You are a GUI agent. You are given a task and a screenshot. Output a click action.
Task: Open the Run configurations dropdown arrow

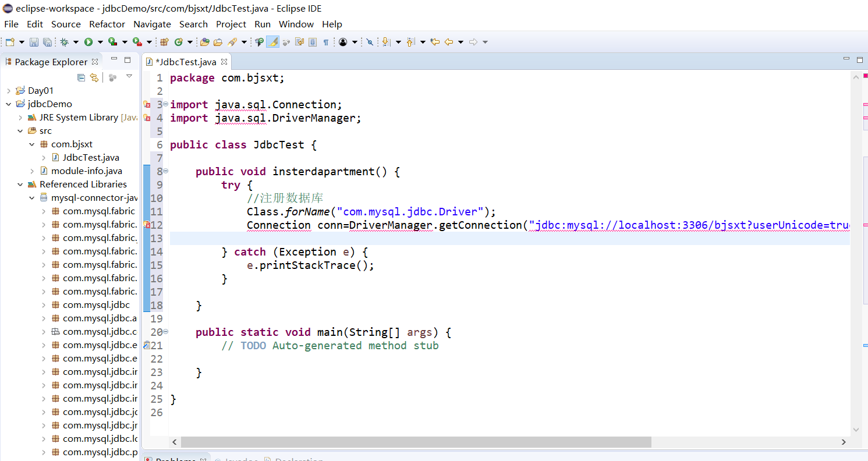(100, 42)
